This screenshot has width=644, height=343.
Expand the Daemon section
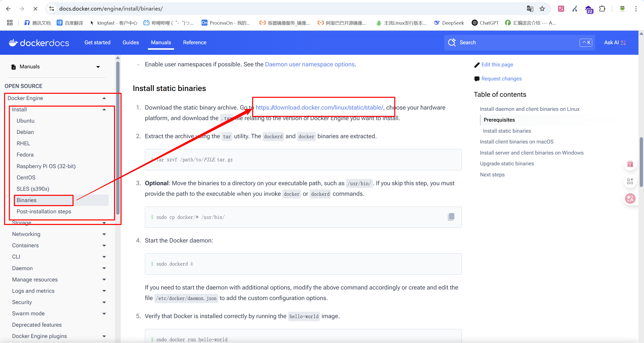point(104,268)
